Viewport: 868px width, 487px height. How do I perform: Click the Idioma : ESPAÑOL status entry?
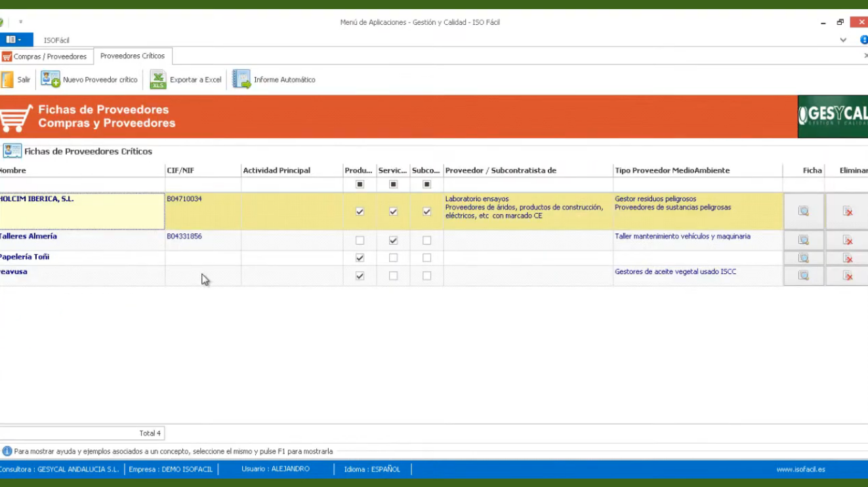[372, 469]
